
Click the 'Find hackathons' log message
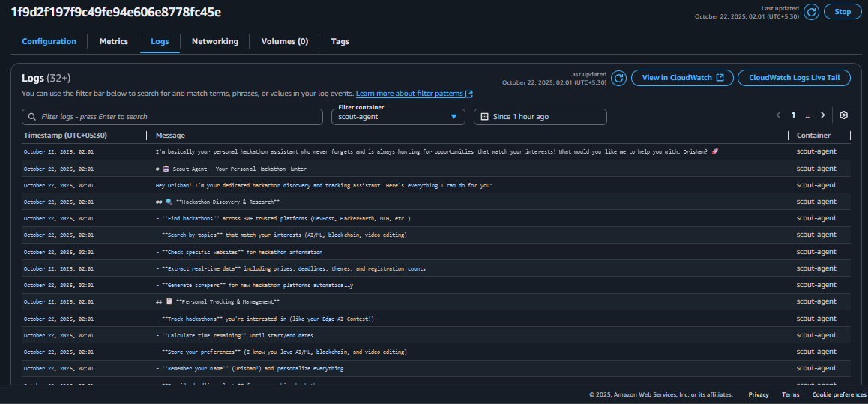283,219
